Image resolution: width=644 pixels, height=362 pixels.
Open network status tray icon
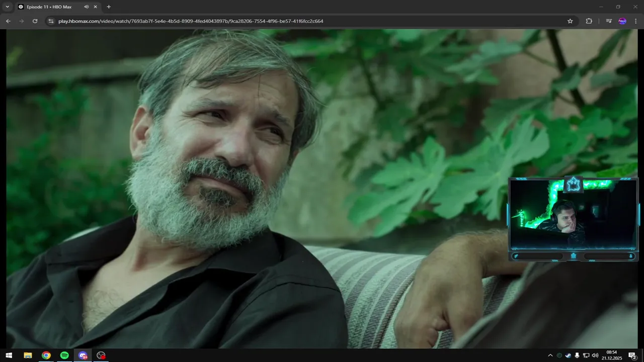pos(586,355)
